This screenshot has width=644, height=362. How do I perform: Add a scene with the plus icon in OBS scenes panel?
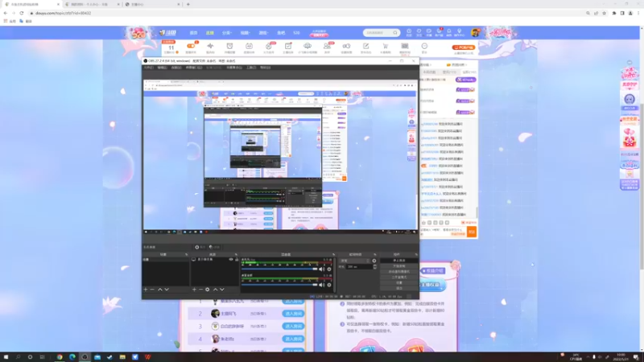pos(146,290)
